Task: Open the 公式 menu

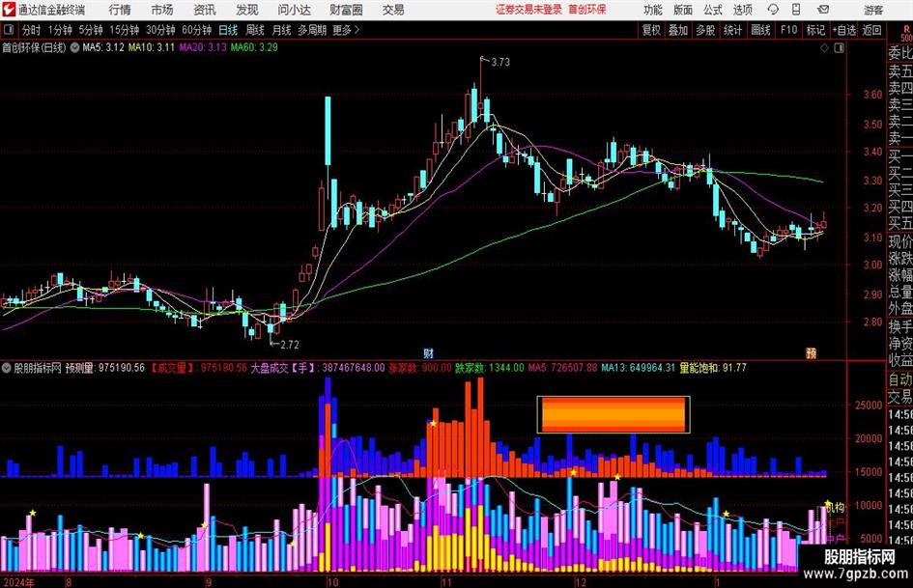Action: pos(713,10)
